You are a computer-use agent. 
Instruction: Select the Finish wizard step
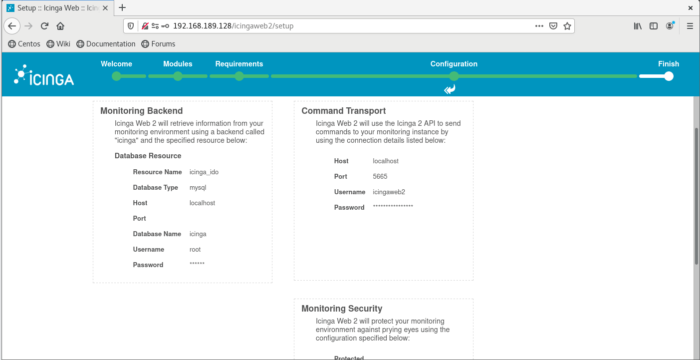(x=668, y=64)
